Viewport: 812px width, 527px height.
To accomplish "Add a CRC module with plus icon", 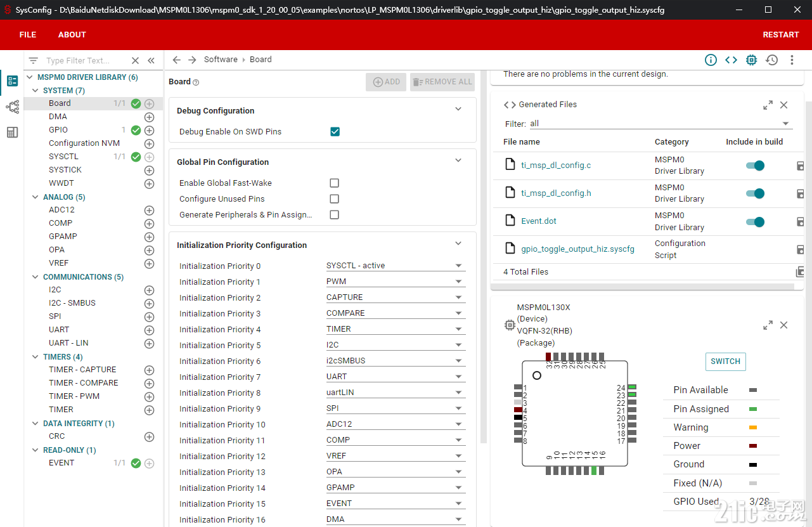I will (x=150, y=436).
